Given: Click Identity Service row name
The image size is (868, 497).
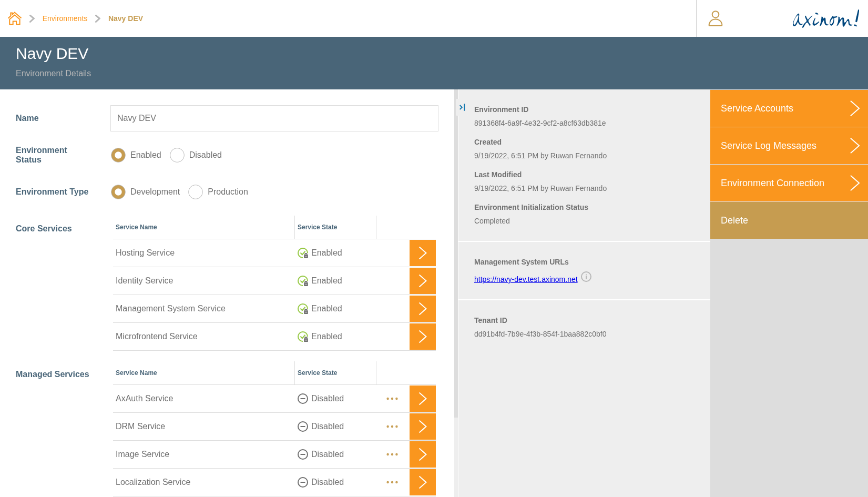Looking at the screenshot, I should pyautogui.click(x=144, y=281).
